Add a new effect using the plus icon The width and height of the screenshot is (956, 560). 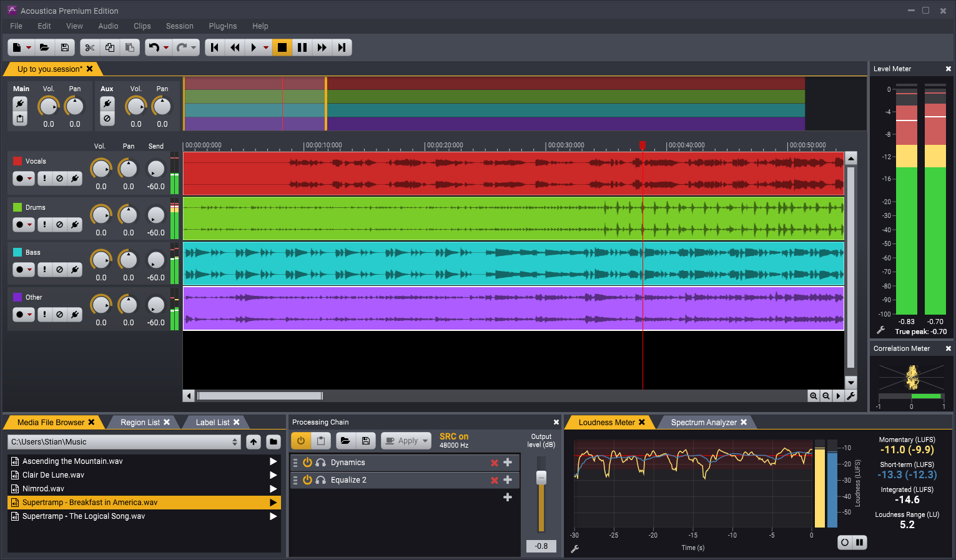tap(508, 497)
